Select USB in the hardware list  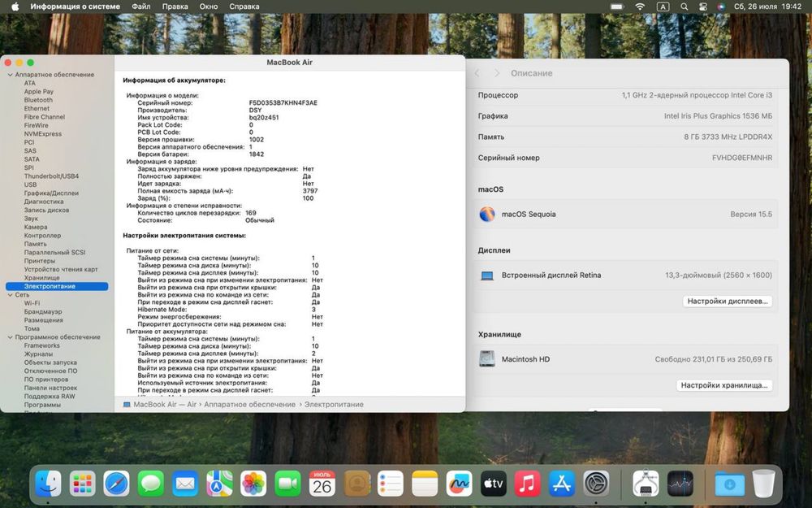coord(31,185)
